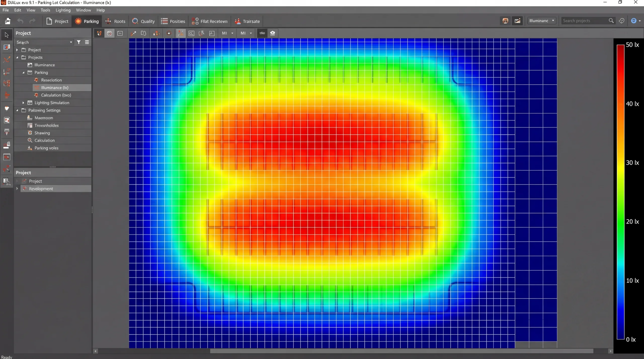
Task: Open the list options icon beside filter
Action: point(87,42)
